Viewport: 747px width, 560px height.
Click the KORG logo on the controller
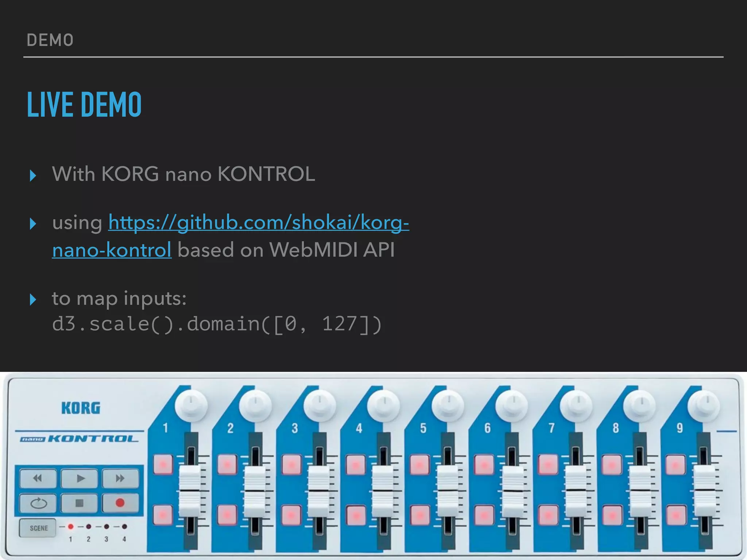[x=81, y=408]
